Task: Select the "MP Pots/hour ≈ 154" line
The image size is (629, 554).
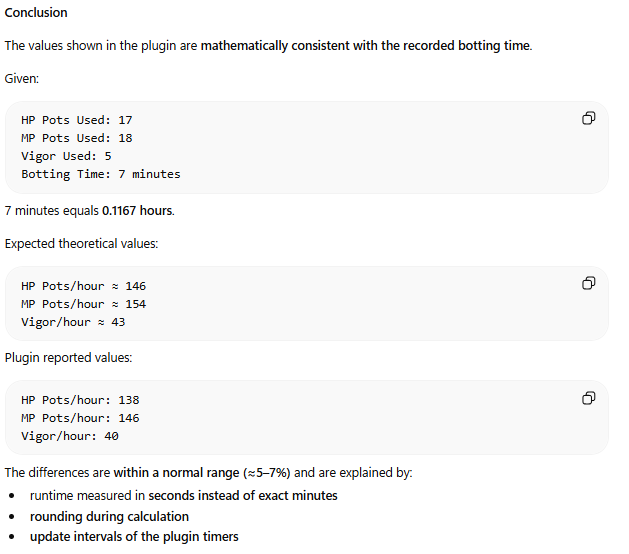Action: coord(83,304)
